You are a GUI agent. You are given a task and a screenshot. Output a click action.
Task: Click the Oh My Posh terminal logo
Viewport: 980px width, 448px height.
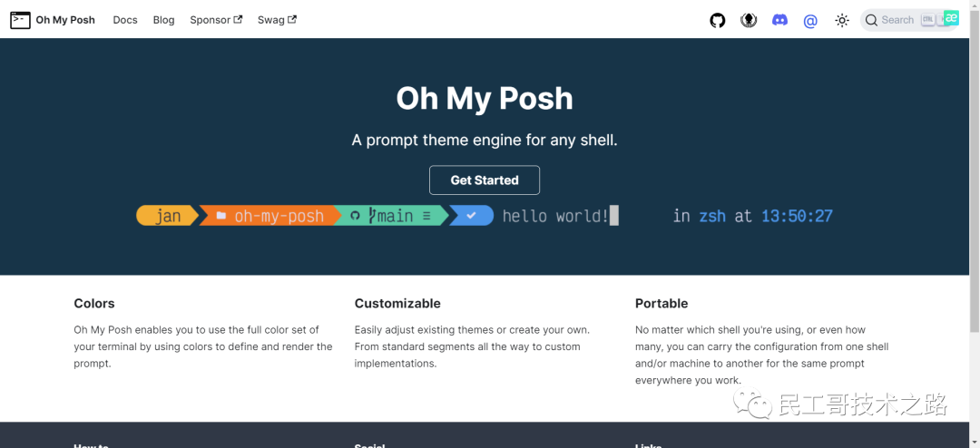click(x=20, y=20)
